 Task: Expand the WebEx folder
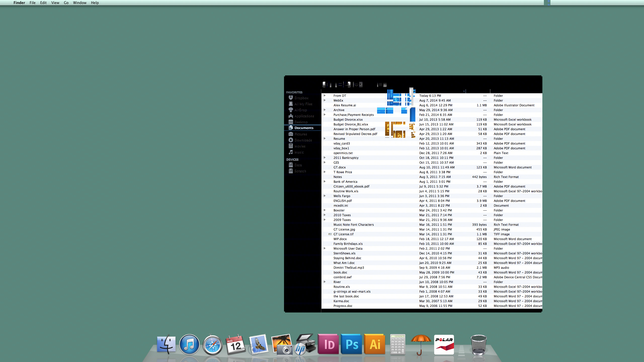point(325,100)
